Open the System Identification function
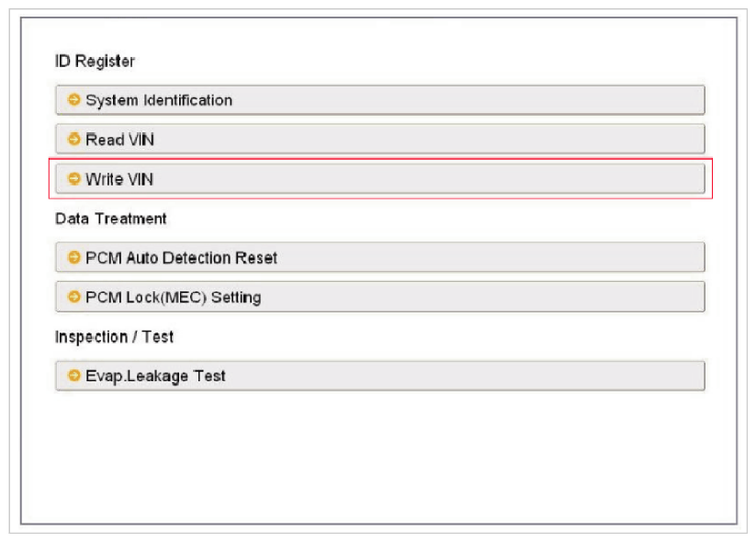 pyautogui.click(x=379, y=100)
